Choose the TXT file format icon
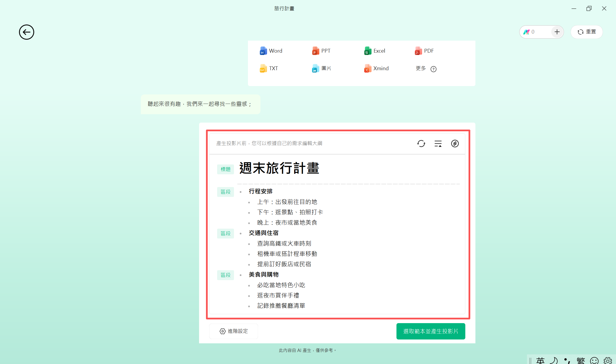Viewport: 616px width, 364px height. coord(263,69)
